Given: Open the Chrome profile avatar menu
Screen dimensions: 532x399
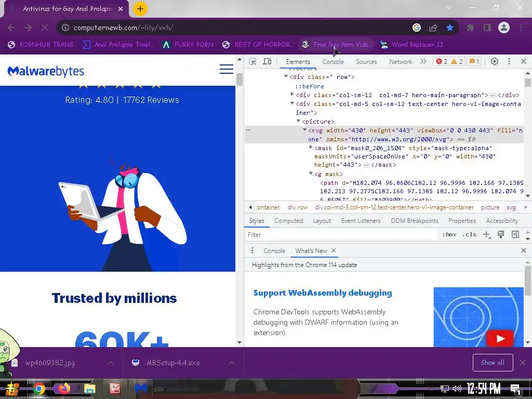Looking at the screenshot, I should pos(504,28).
